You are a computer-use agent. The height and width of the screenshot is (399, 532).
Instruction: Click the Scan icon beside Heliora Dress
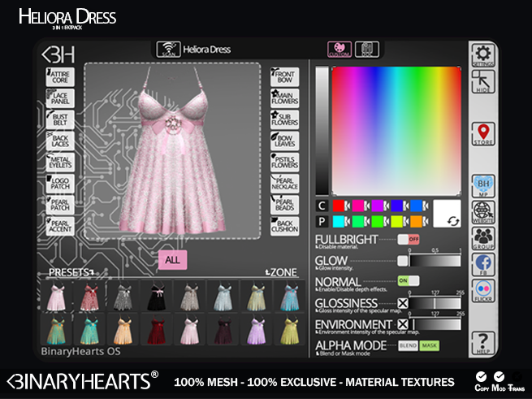pyautogui.click(x=168, y=50)
